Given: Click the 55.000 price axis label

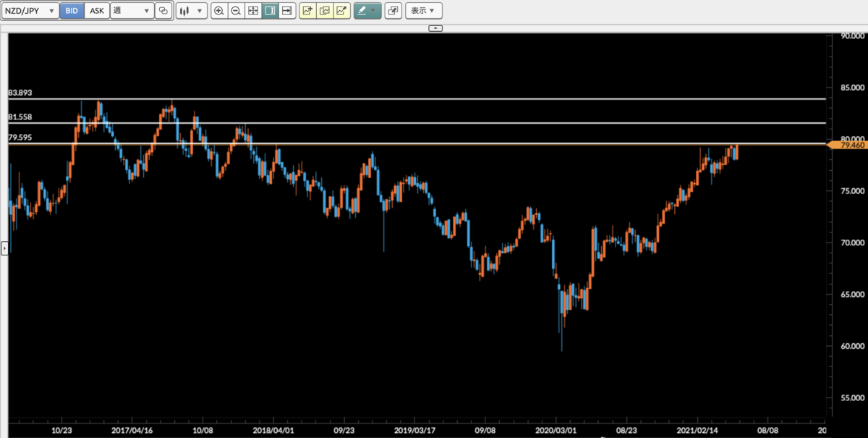Looking at the screenshot, I should click(x=853, y=398).
